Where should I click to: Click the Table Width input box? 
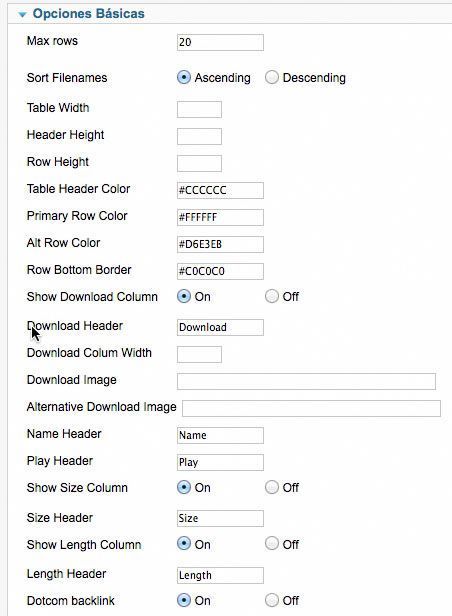[x=199, y=109]
